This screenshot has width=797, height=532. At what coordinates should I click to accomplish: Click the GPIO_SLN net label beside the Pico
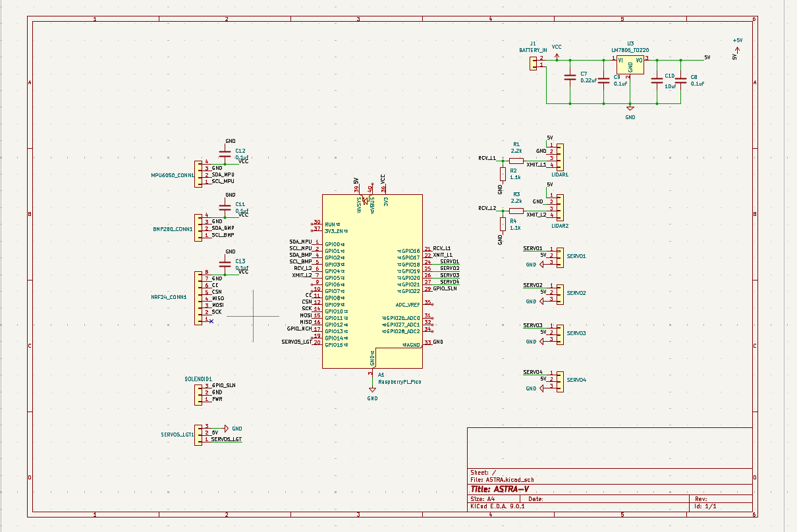coord(445,289)
